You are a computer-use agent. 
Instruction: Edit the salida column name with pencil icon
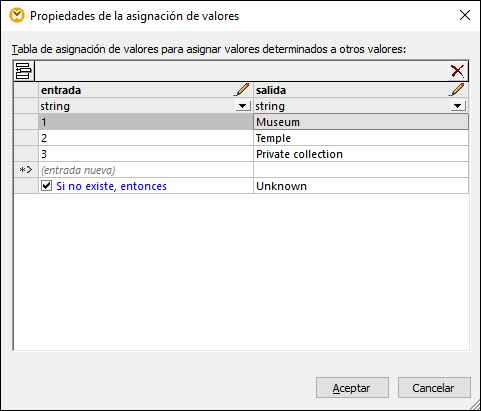tap(457, 90)
